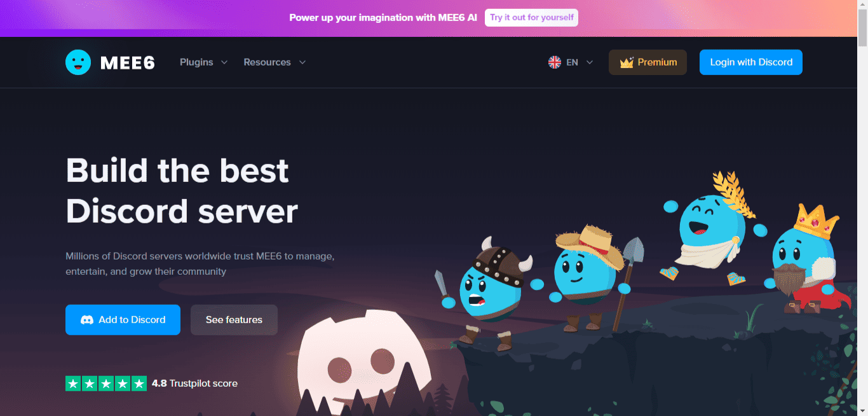The height and width of the screenshot is (416, 868).
Task: Click Try it out for yourself button
Action: click(x=531, y=18)
